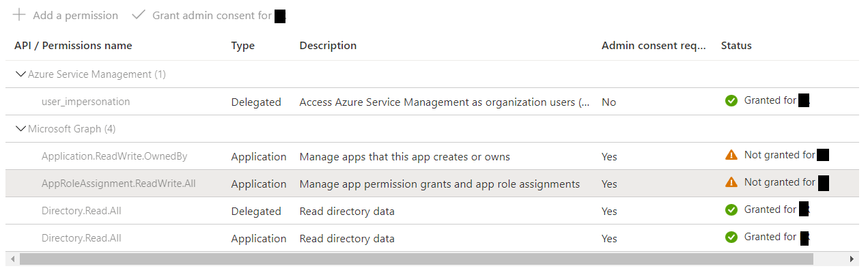The image size is (868, 275).
Task: Click 'Microsoft Graph (4)' group label
Action: point(71,129)
